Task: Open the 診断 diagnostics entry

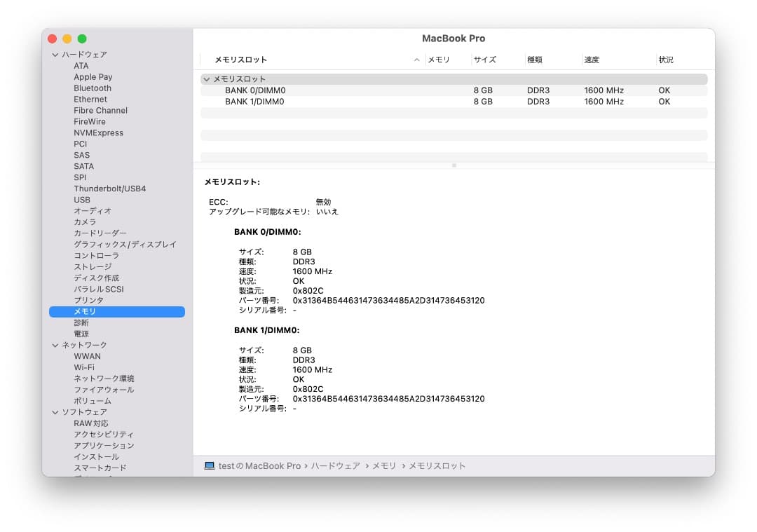Action: point(81,322)
